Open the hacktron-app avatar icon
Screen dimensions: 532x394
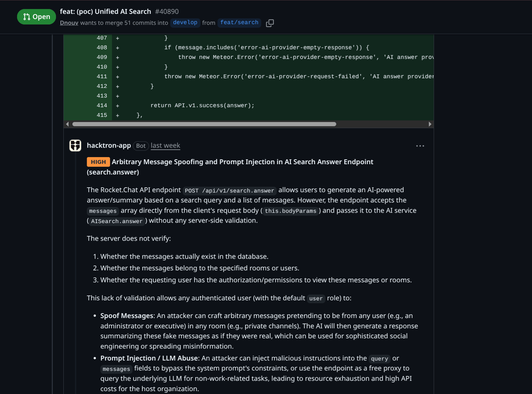click(75, 145)
